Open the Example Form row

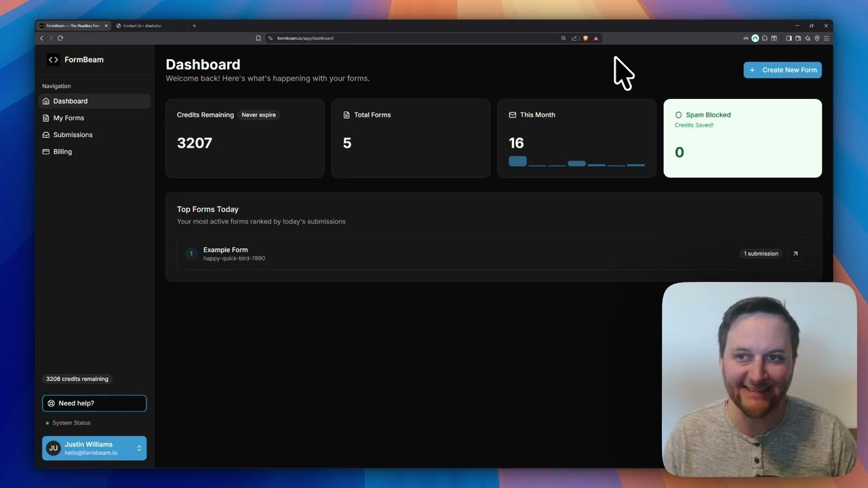point(494,253)
